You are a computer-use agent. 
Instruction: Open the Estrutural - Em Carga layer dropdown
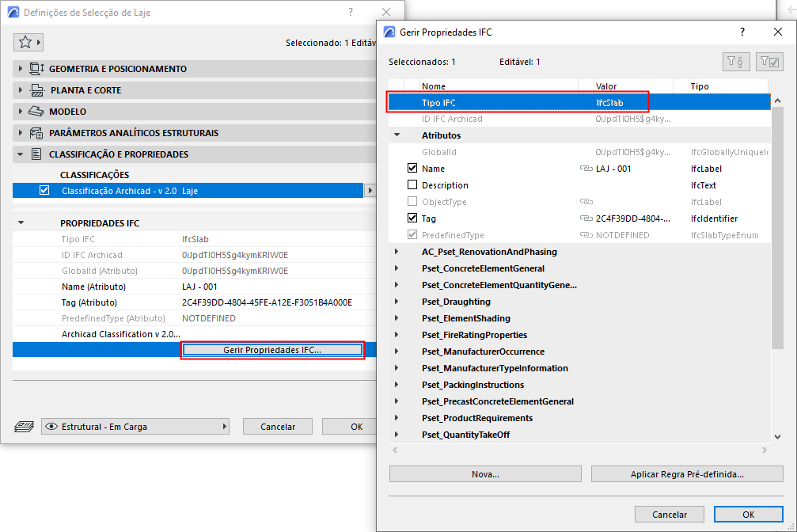click(135, 426)
